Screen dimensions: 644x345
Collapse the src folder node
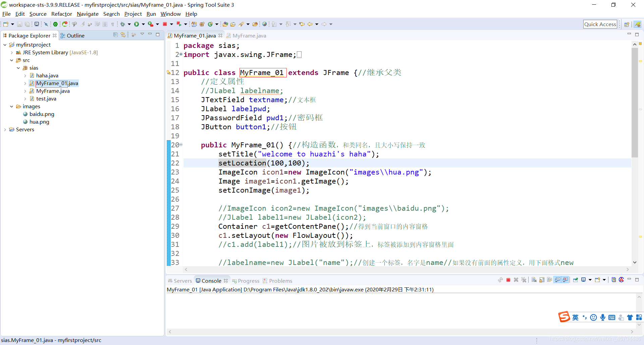tap(12, 60)
